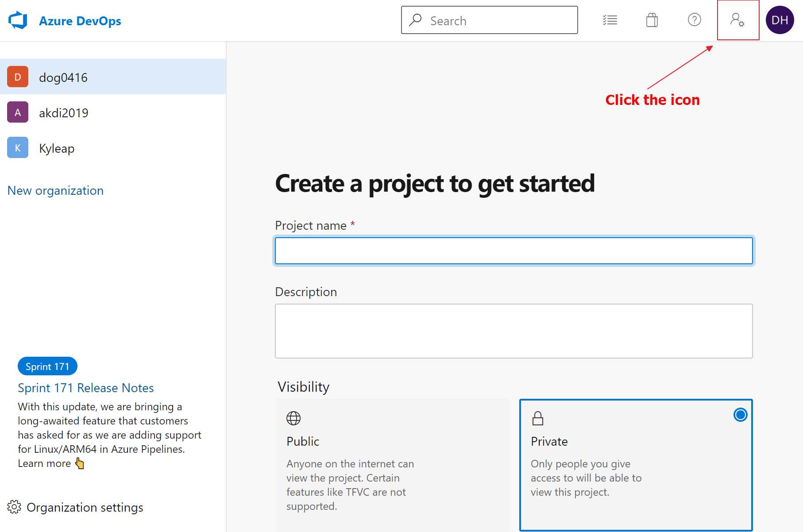This screenshot has height=532, width=803.
Task: Open the Help question mark icon
Action: (694, 20)
